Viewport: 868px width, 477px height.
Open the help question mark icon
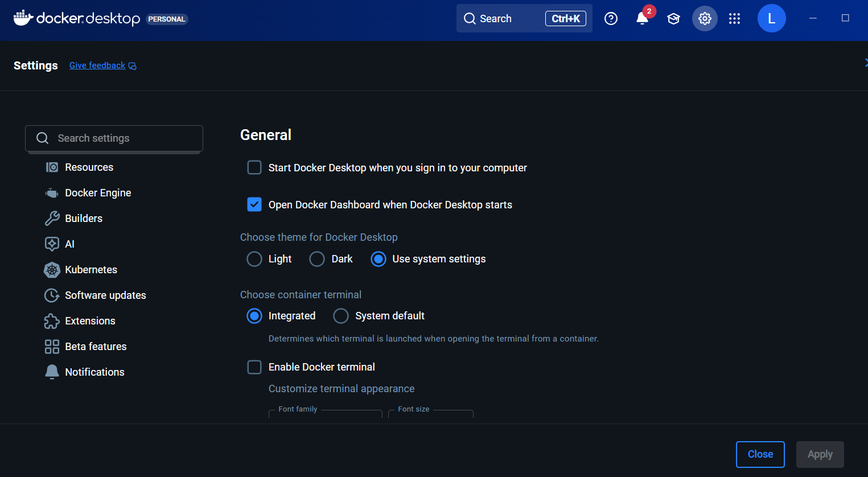tap(611, 19)
